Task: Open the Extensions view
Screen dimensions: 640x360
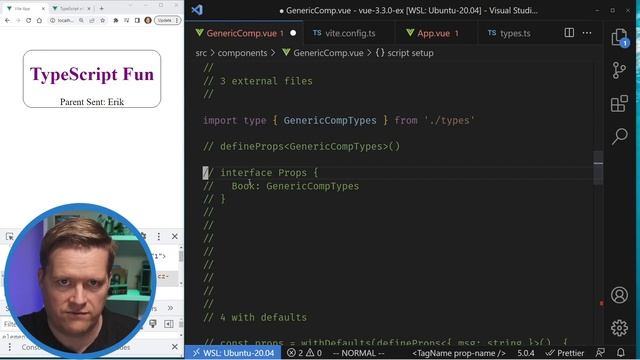Action: tap(619, 103)
